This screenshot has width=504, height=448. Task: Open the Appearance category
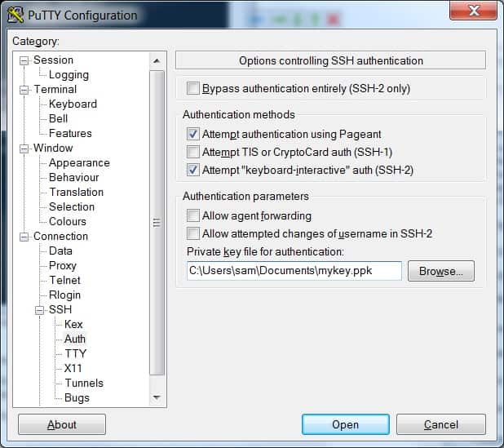pos(79,162)
